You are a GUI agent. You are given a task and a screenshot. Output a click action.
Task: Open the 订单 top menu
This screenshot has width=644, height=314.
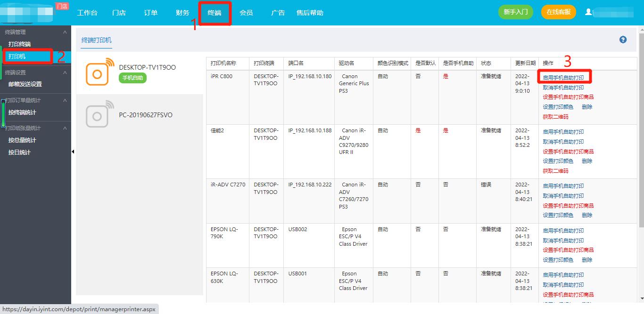(151, 13)
